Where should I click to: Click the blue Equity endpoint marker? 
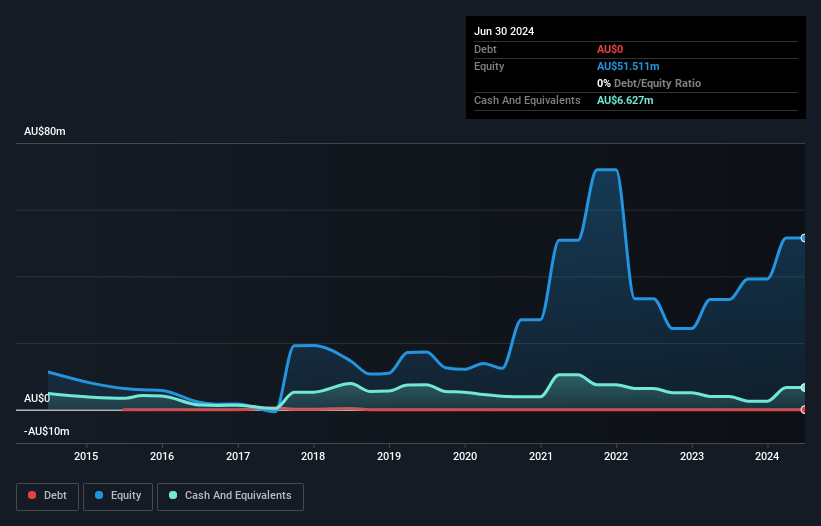point(804,238)
